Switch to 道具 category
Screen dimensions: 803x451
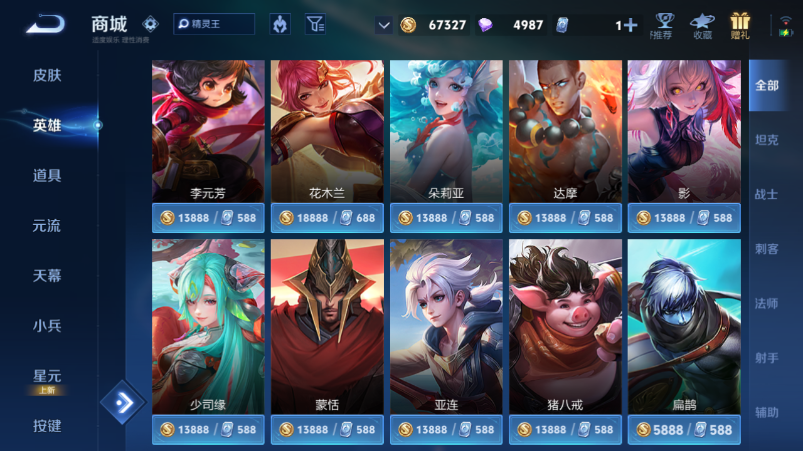coord(47,176)
